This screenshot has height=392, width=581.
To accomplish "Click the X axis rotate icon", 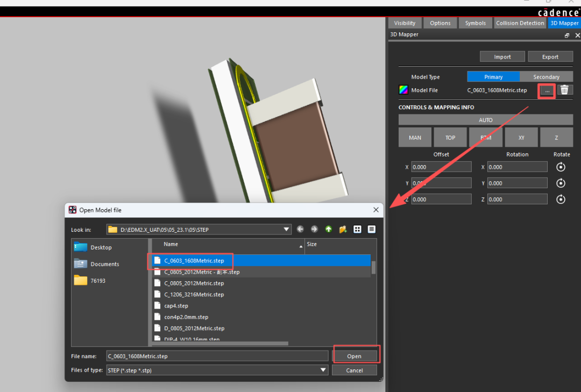I will coord(561,167).
